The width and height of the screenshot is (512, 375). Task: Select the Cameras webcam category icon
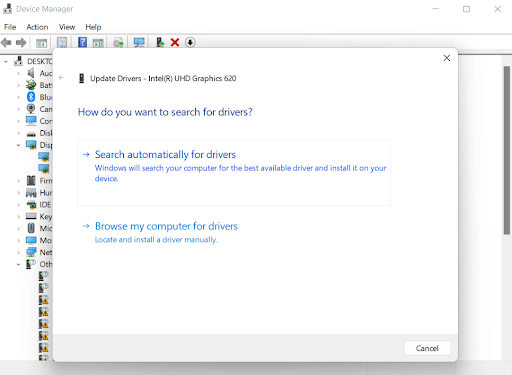[x=31, y=109]
